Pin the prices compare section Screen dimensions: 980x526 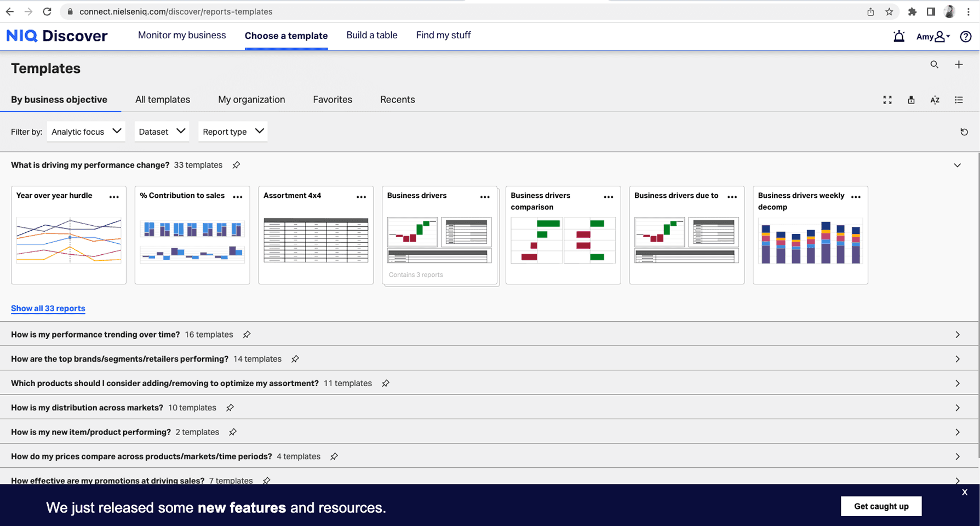334,456
